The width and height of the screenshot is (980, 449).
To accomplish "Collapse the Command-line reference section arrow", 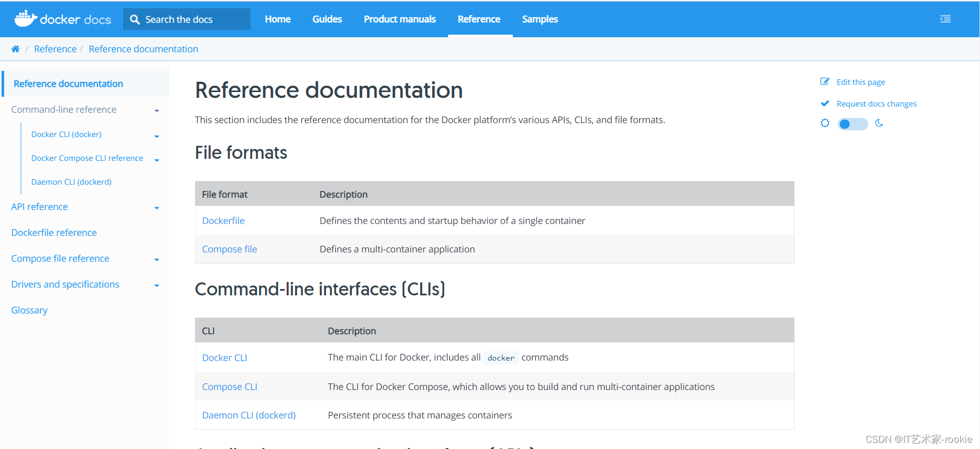I will click(157, 111).
